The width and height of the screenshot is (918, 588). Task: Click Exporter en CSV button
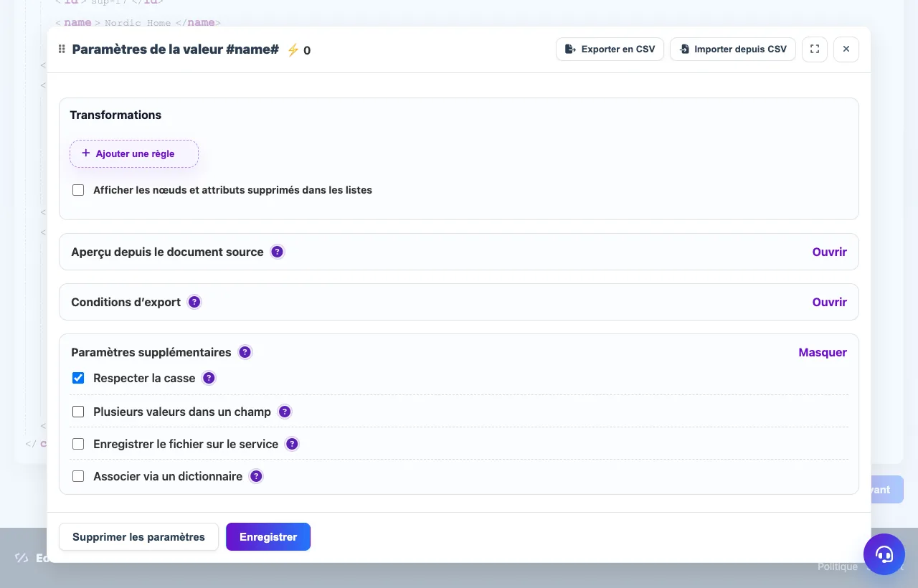[610, 49]
